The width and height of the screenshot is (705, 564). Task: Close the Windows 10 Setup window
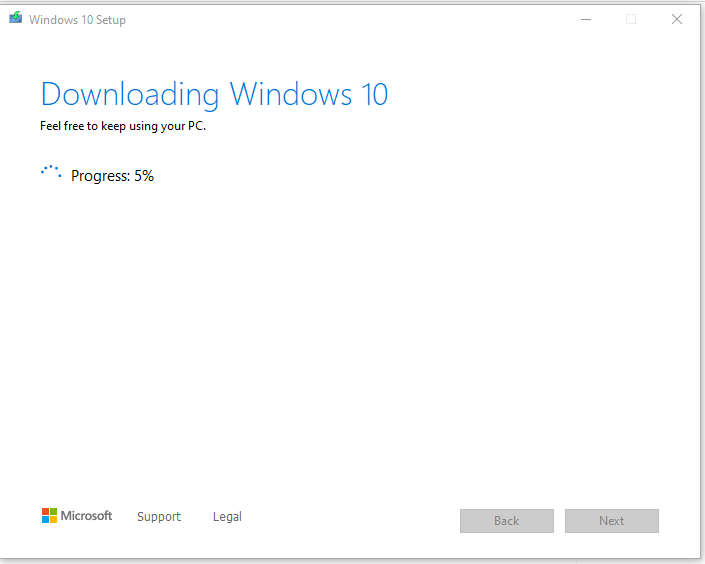677,19
